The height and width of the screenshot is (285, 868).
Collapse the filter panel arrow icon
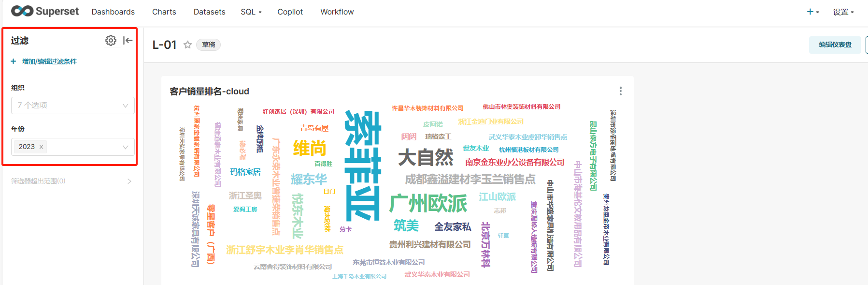128,41
